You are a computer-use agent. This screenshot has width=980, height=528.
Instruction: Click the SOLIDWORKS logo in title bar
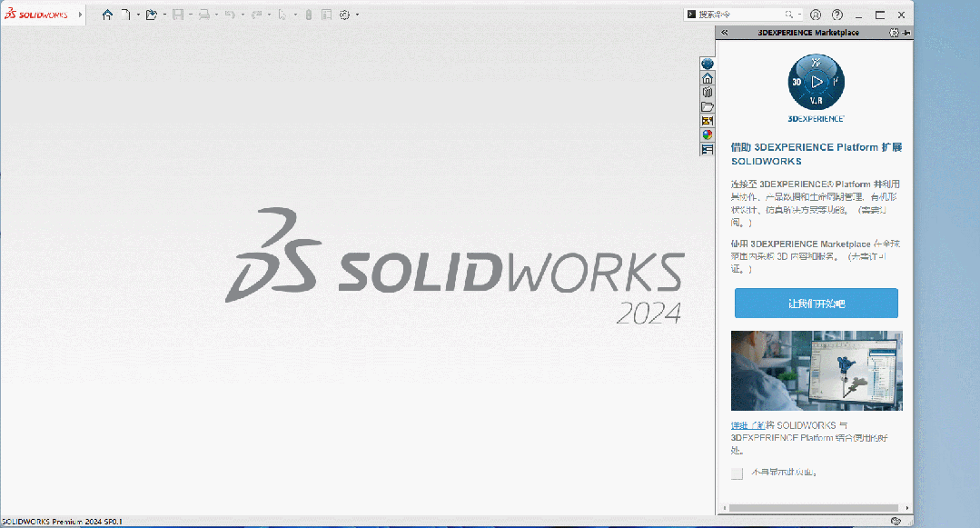36,15
